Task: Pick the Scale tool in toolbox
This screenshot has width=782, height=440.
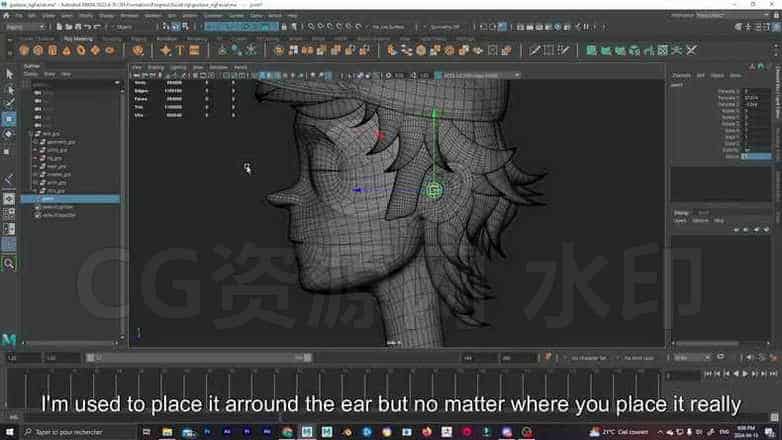Action: (7, 150)
